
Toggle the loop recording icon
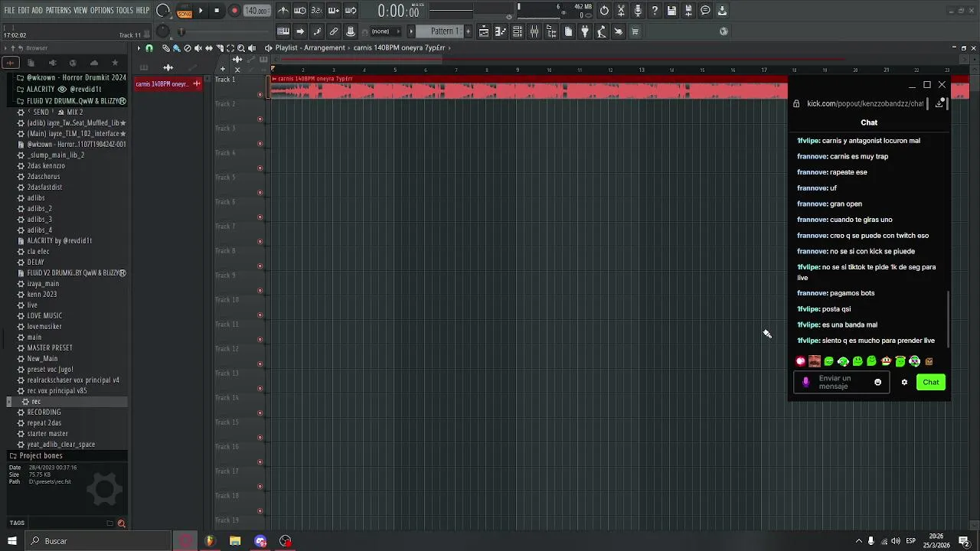click(x=351, y=11)
